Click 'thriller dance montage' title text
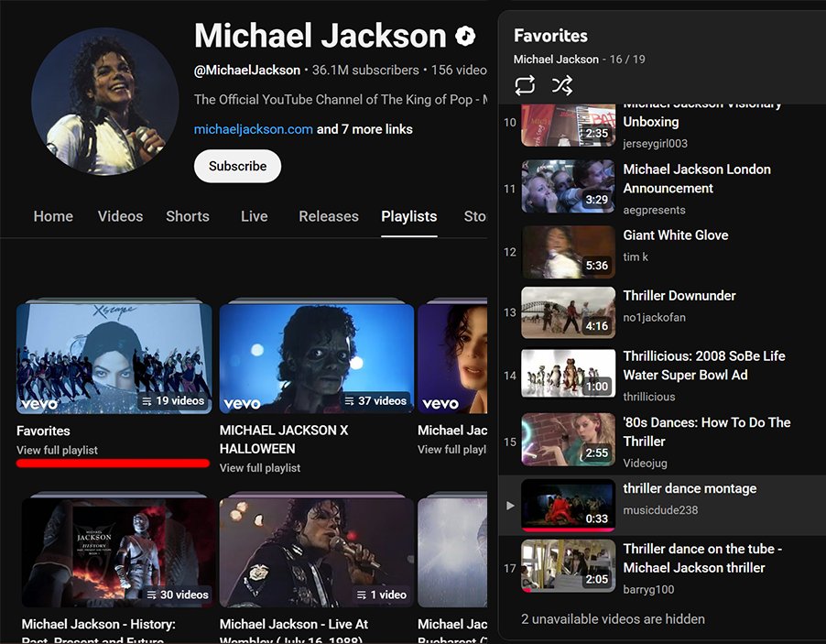Image resolution: width=826 pixels, height=644 pixels. point(690,488)
